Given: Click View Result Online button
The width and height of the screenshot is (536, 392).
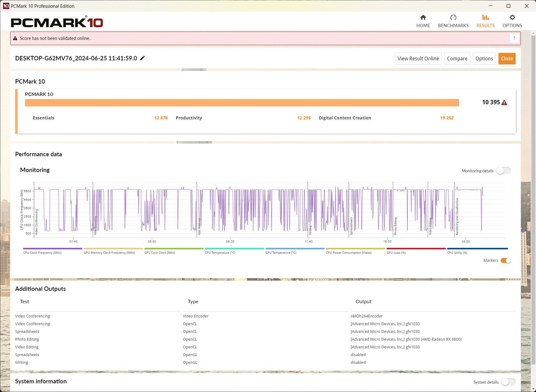Looking at the screenshot, I should [418, 58].
